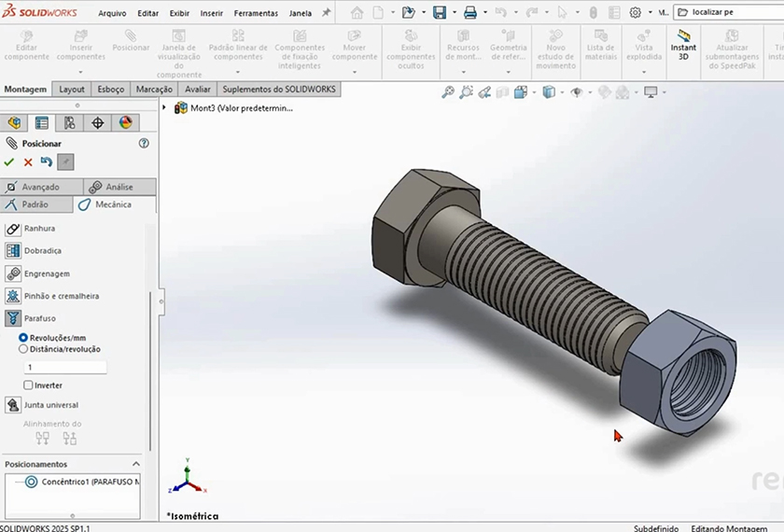The image size is (784, 532).
Task: Switch to the Avançado mates tab
Action: click(x=39, y=187)
